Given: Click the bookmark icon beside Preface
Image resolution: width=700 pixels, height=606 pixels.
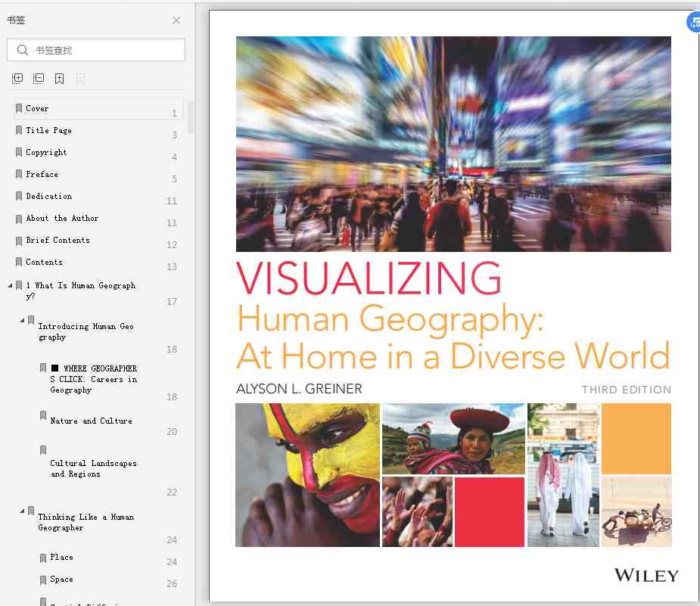Looking at the screenshot, I should [x=19, y=174].
